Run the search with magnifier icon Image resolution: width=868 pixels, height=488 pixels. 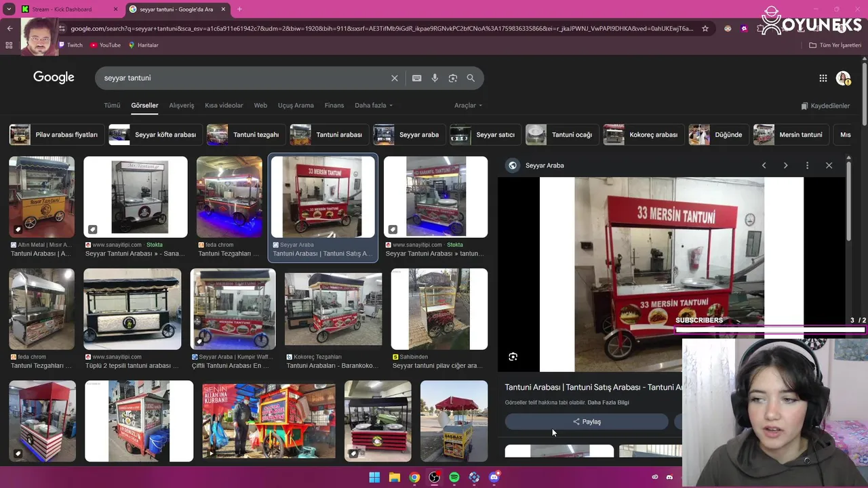471,78
